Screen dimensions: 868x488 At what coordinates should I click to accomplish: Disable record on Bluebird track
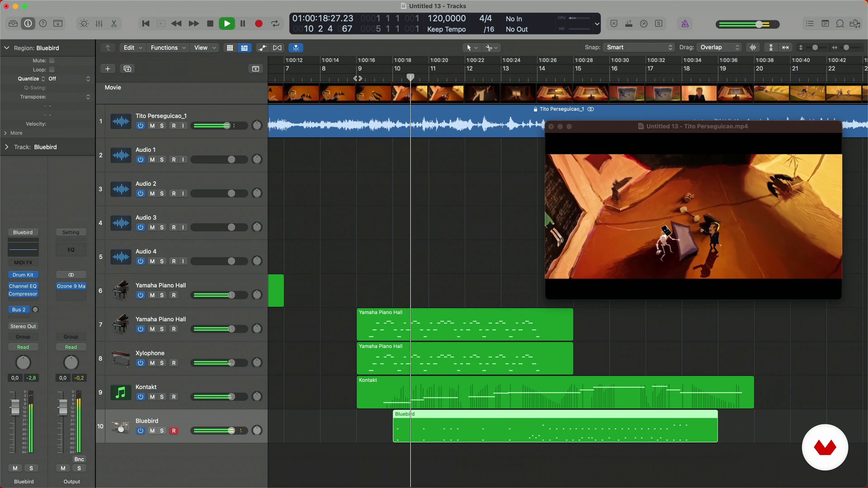pyautogui.click(x=174, y=431)
